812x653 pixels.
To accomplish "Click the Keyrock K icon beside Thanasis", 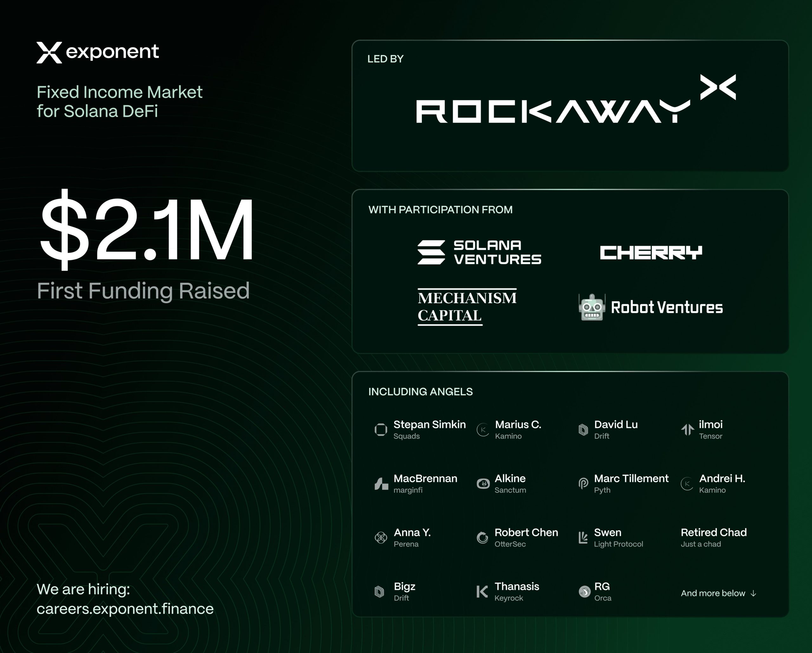I will click(x=482, y=591).
